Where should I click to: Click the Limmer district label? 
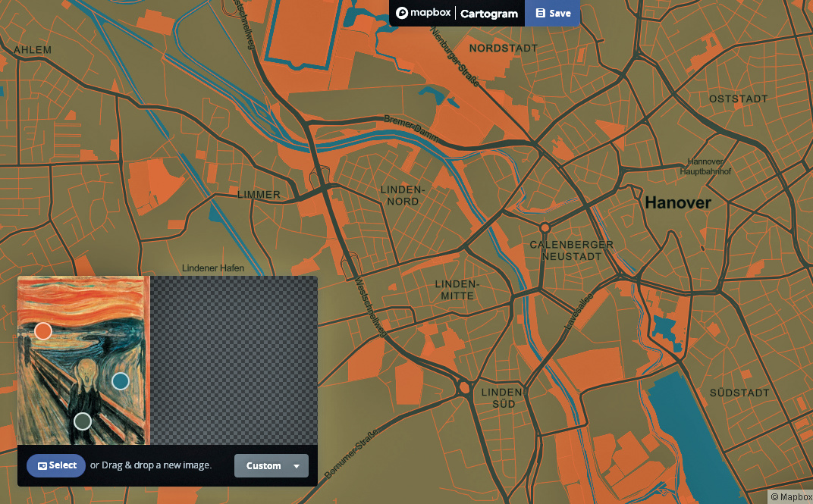point(259,195)
